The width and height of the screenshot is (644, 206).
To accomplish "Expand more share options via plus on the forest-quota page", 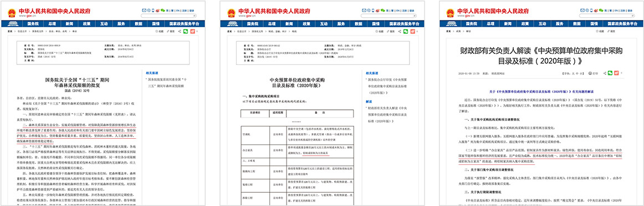I will (x=197, y=31).
